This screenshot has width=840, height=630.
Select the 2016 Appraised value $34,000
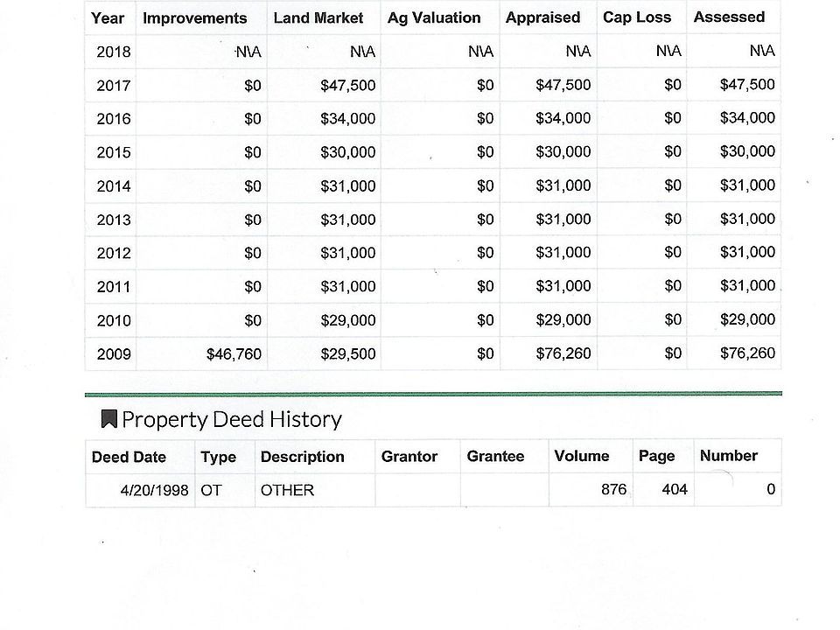pos(563,118)
